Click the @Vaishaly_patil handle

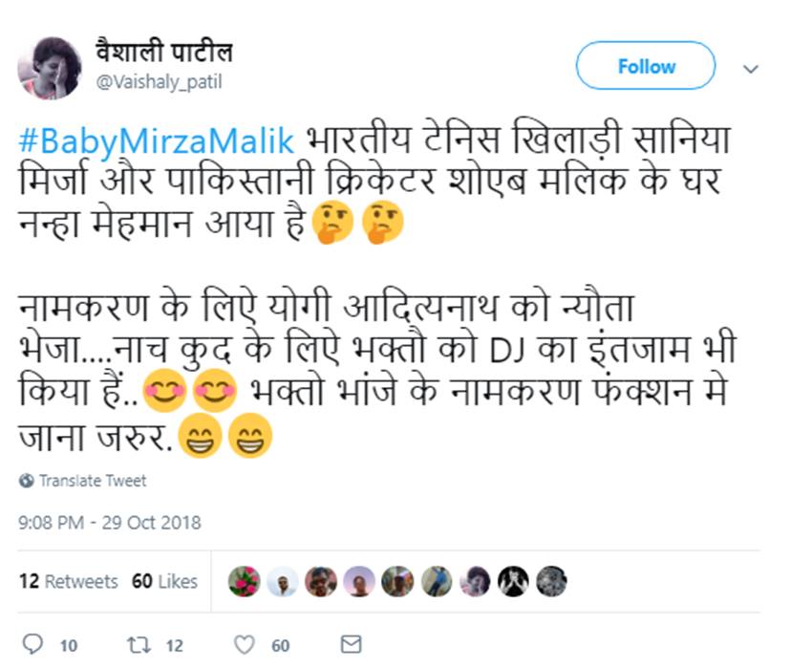159,82
